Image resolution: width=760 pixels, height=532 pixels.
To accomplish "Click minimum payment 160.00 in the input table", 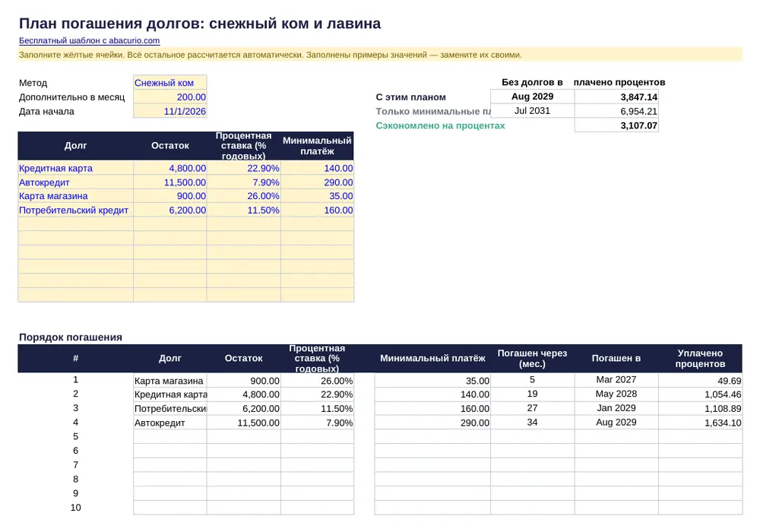I will [x=318, y=211].
